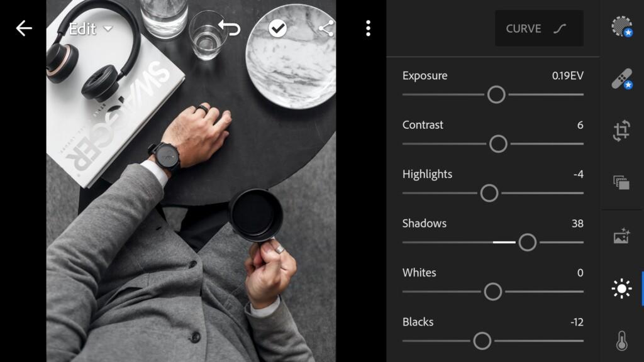Screen dimensions: 644x362
Task: Go back with the left arrow
Action: pyautogui.click(x=24, y=28)
